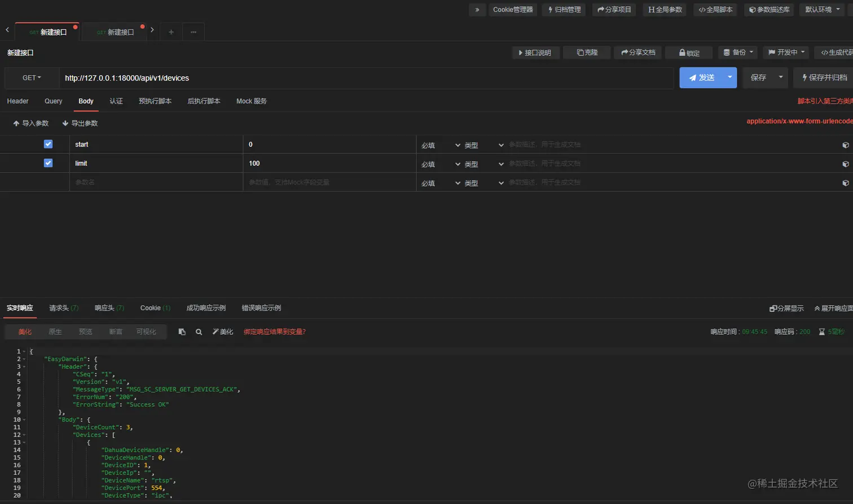The width and height of the screenshot is (853, 504).
Task: Open 默认环境 environment dropdown
Action: pos(823,10)
